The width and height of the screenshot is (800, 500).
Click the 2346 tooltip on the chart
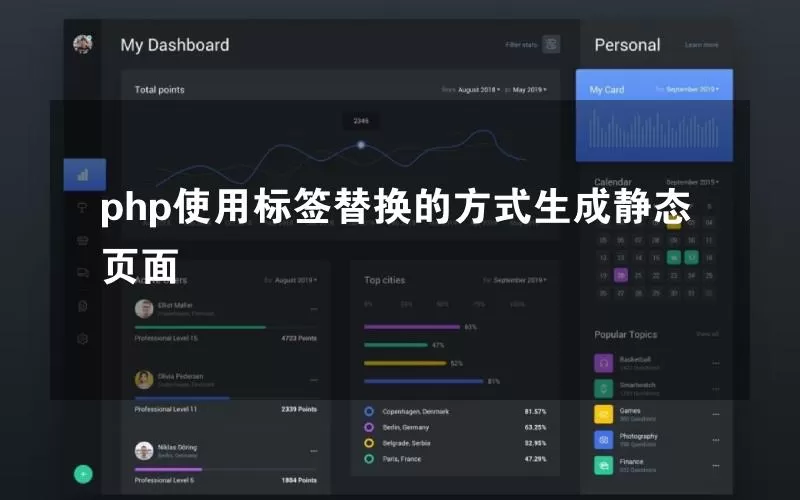pos(361,121)
